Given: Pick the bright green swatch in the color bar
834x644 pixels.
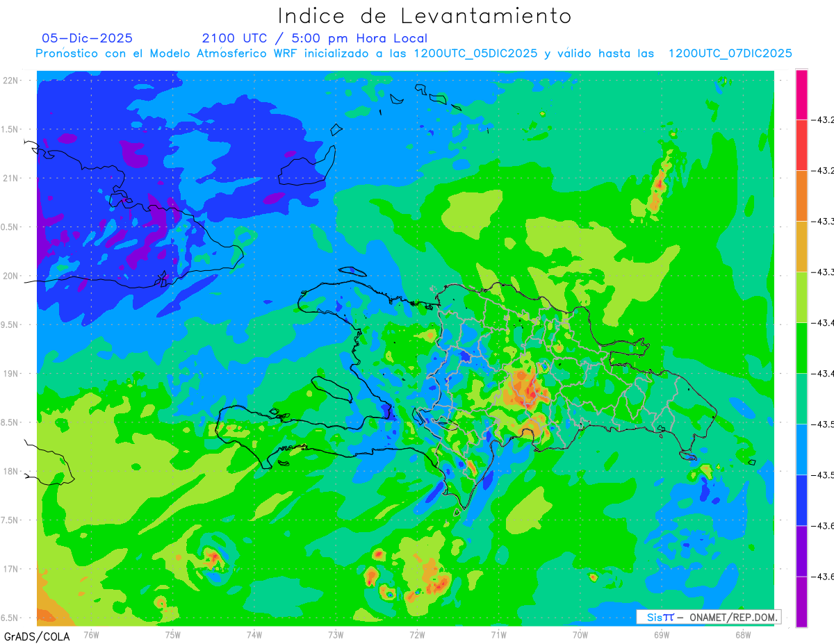Looking at the screenshot, I should [x=801, y=348].
